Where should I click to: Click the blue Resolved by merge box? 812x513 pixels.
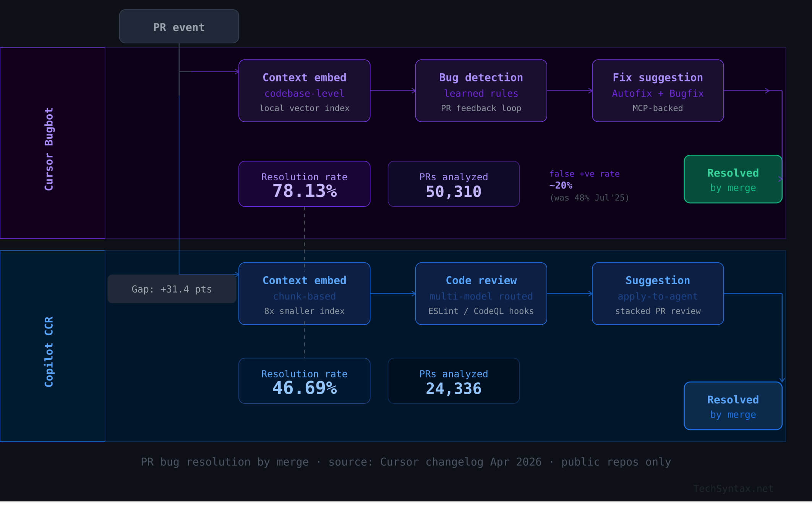pyautogui.click(x=733, y=406)
